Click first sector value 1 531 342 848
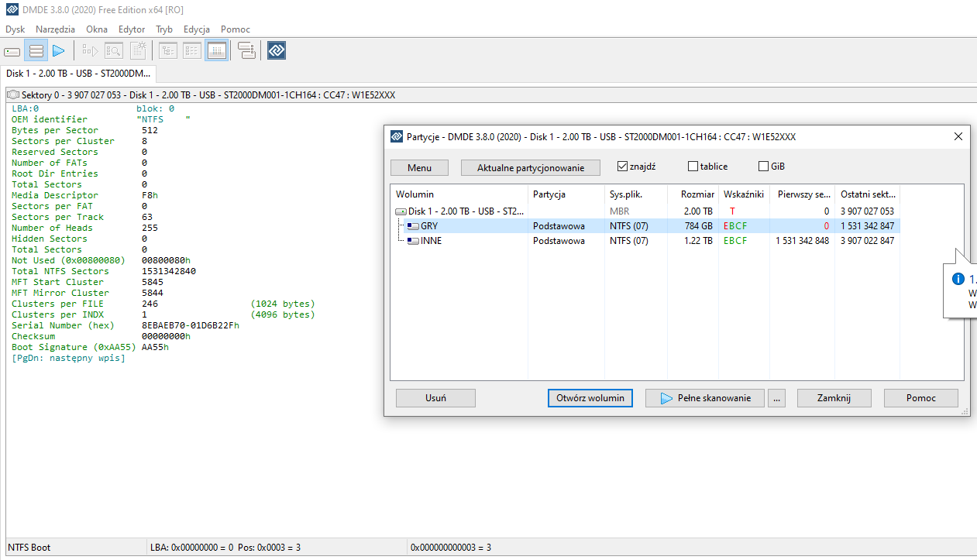 802,241
